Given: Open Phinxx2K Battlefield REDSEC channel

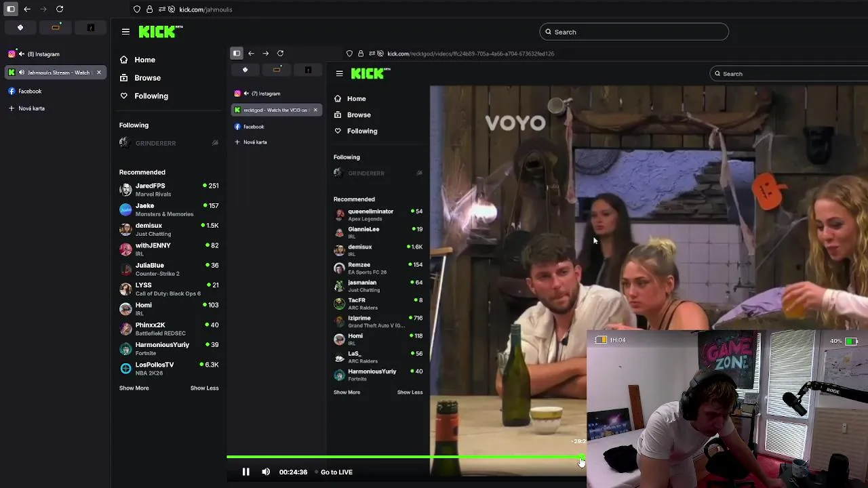Looking at the screenshot, I should point(168,329).
